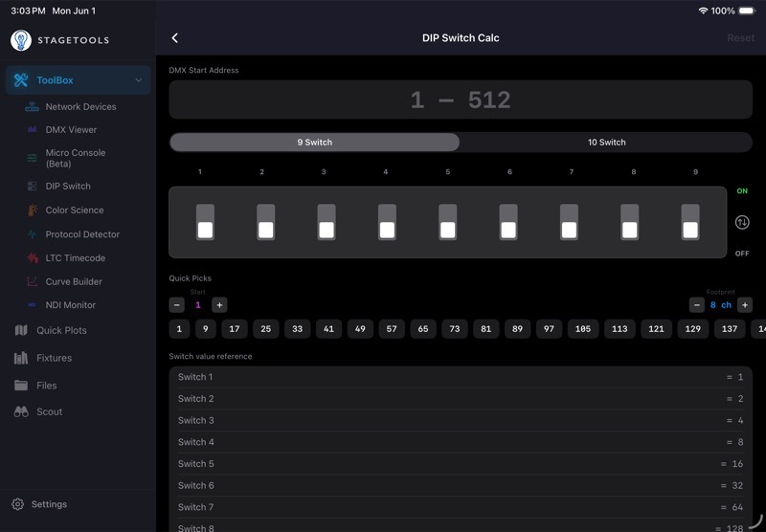766x532 pixels.
Task: Click the Switch 7 reference row
Action: point(461,507)
